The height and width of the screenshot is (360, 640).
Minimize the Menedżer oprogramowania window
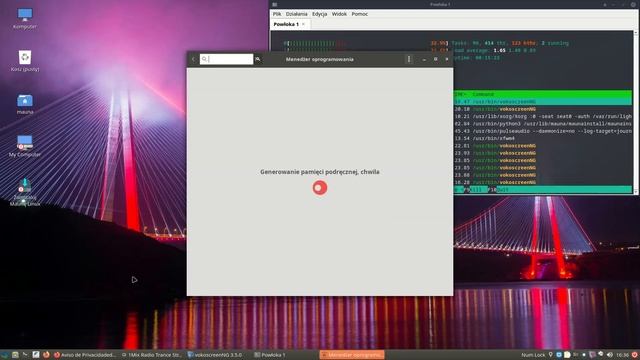click(424, 59)
